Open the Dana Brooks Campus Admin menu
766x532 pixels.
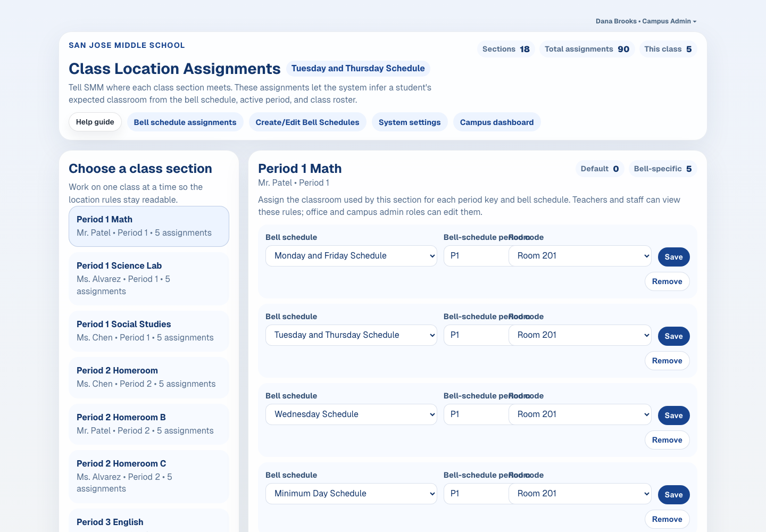pos(646,21)
